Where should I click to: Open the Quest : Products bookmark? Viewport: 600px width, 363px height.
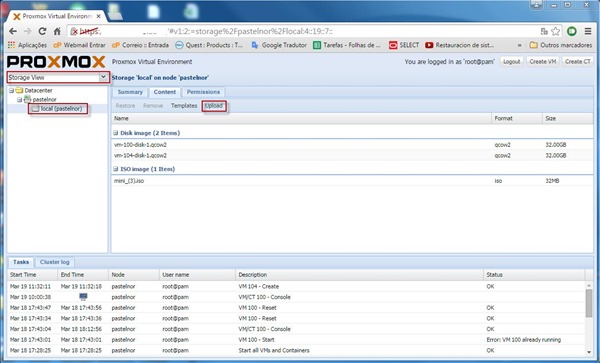click(x=209, y=45)
